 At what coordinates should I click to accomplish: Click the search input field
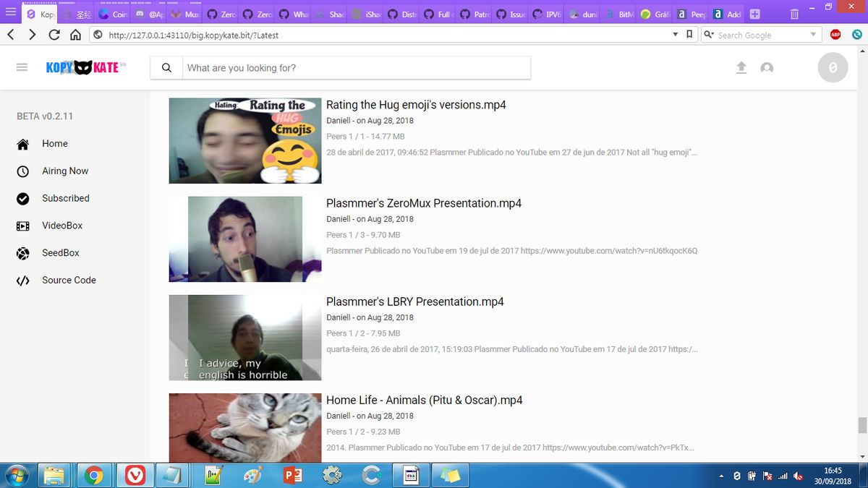point(347,67)
